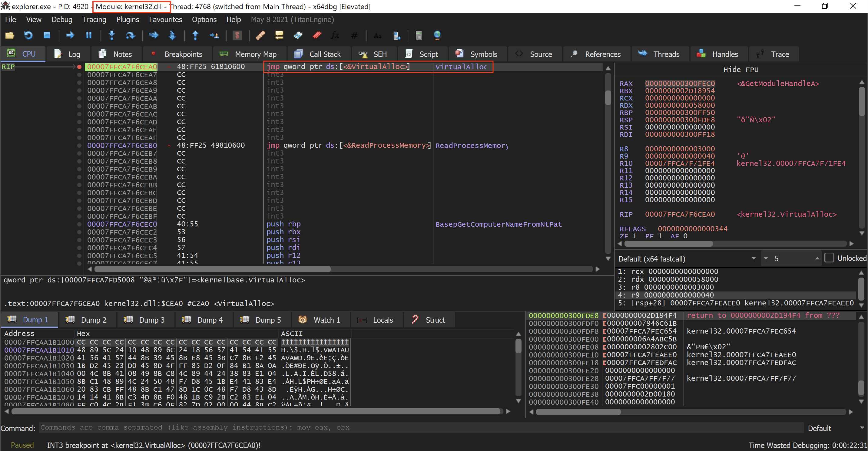Pause execution using the pause icon
Viewport: 868px width, 451px height.
coord(89,35)
